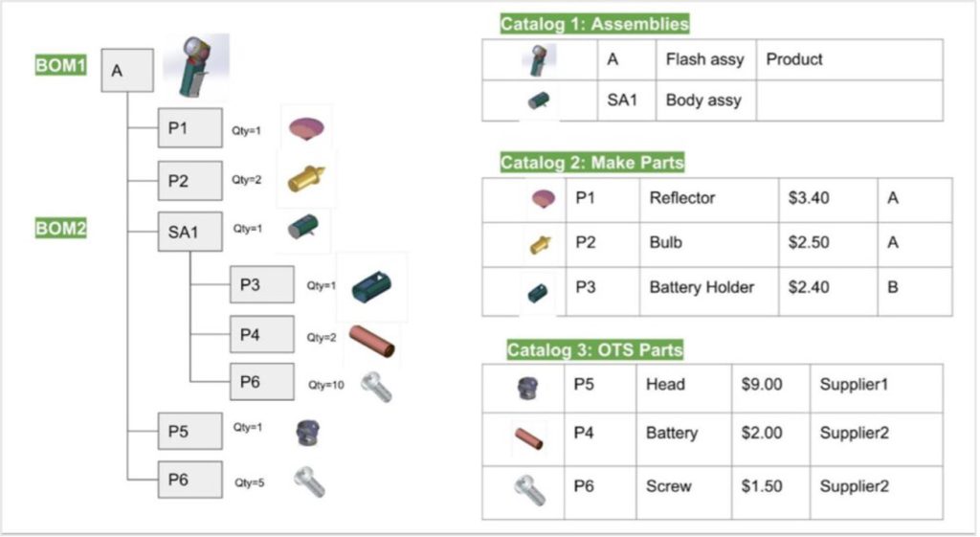Click the BOM1 green label

coord(60,65)
